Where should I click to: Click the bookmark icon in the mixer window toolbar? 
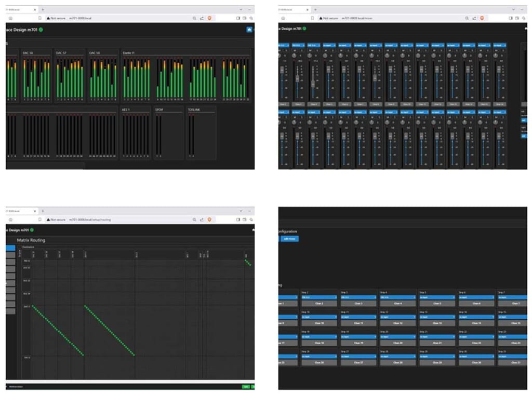tap(312, 18)
